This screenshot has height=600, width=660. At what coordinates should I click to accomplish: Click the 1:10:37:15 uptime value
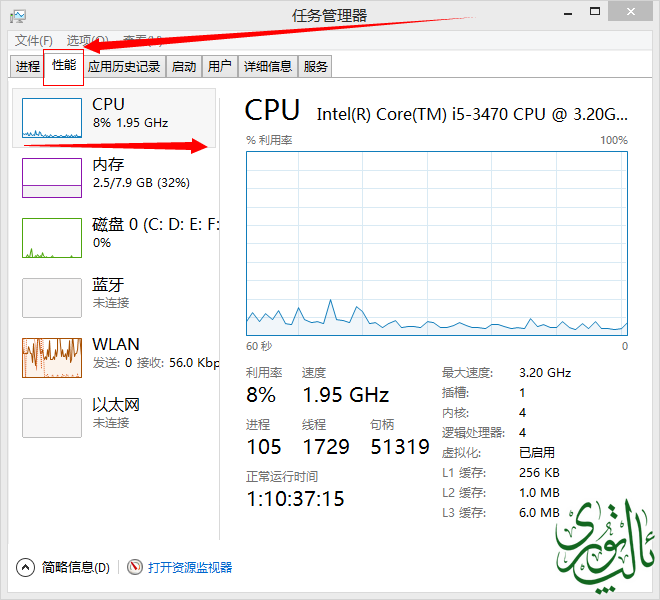click(295, 499)
